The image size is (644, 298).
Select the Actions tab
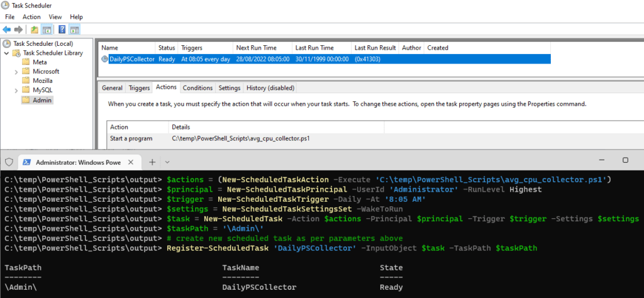point(166,87)
